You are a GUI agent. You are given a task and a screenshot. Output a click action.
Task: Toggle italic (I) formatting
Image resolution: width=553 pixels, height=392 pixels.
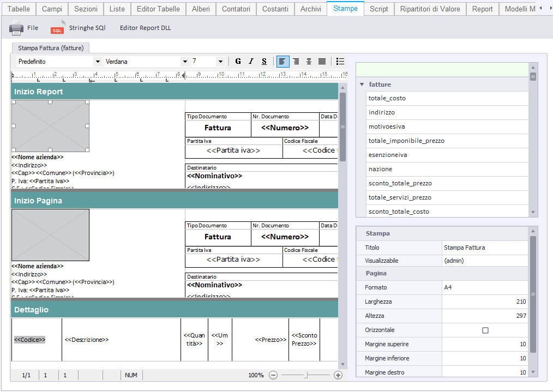click(x=251, y=62)
